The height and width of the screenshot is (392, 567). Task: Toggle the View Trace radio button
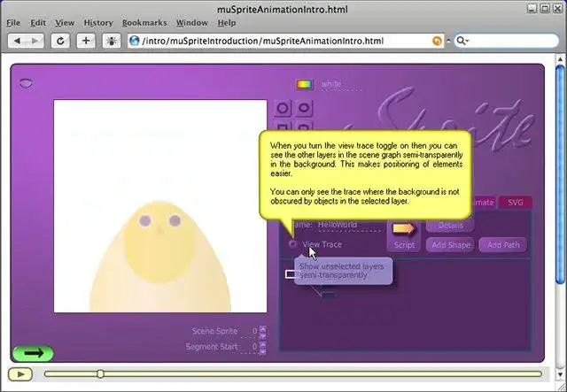point(292,244)
